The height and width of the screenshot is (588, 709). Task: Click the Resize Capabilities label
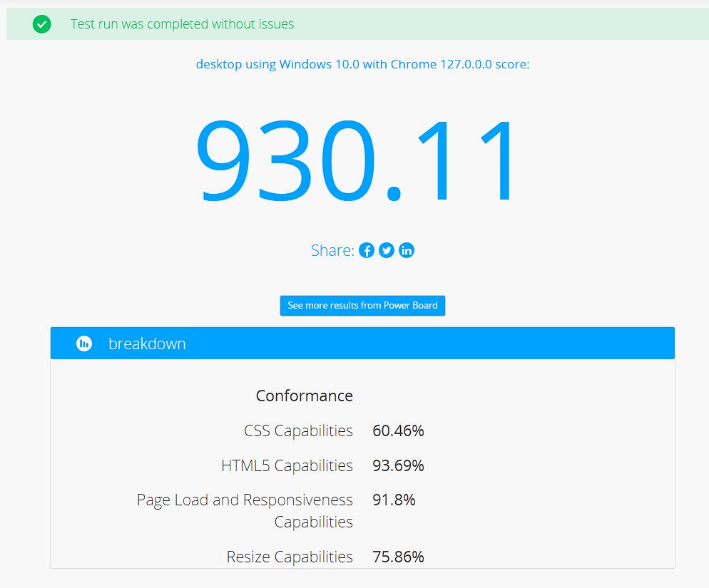(290, 557)
